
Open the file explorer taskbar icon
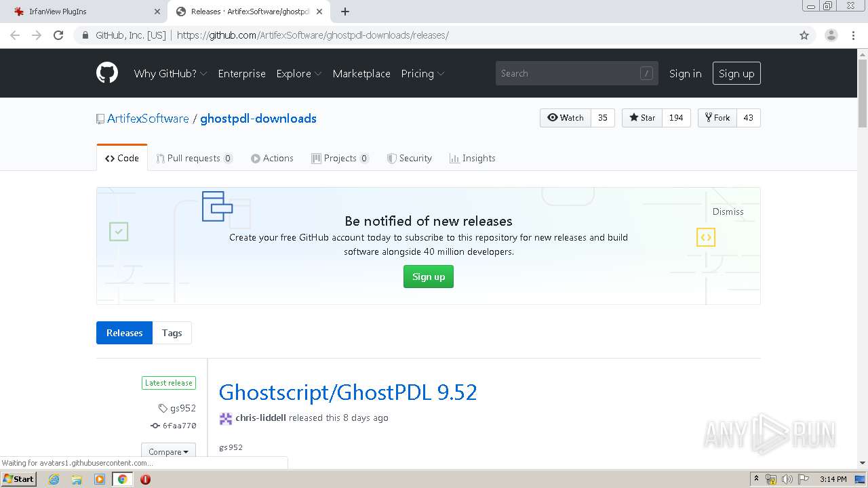(x=77, y=479)
